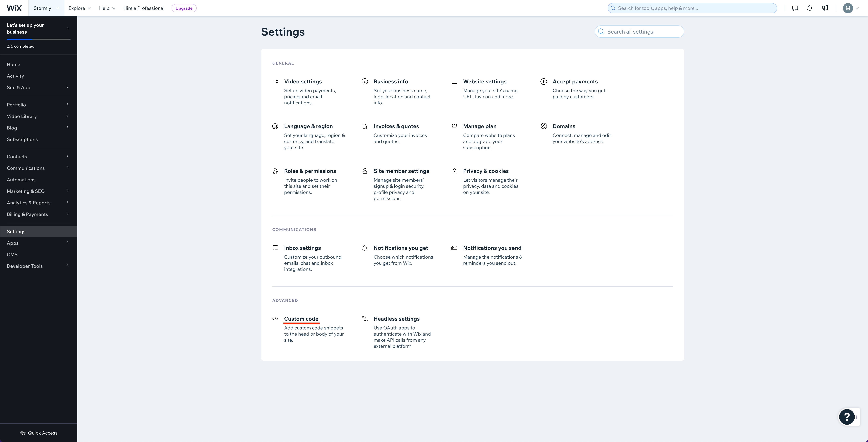Open the Privacy & cookies link
Image resolution: width=868 pixels, height=442 pixels.
pos(486,171)
